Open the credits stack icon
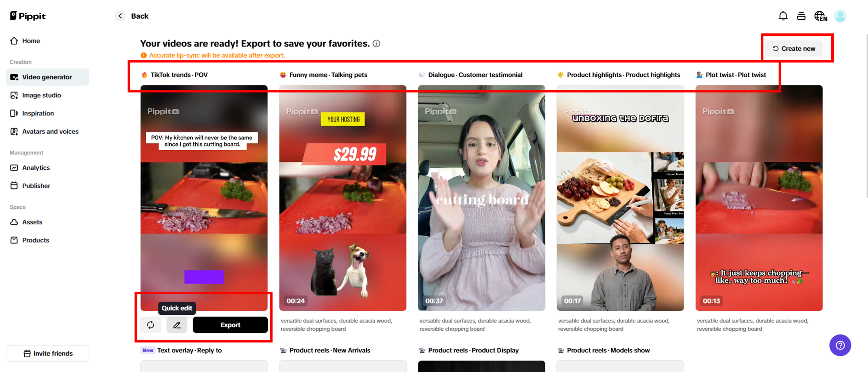 801,16
